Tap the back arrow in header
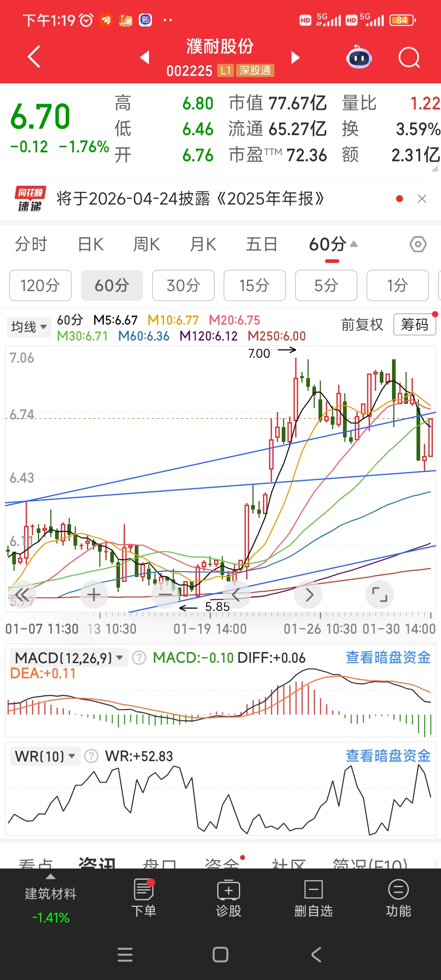This screenshot has width=441, height=980. point(34,57)
